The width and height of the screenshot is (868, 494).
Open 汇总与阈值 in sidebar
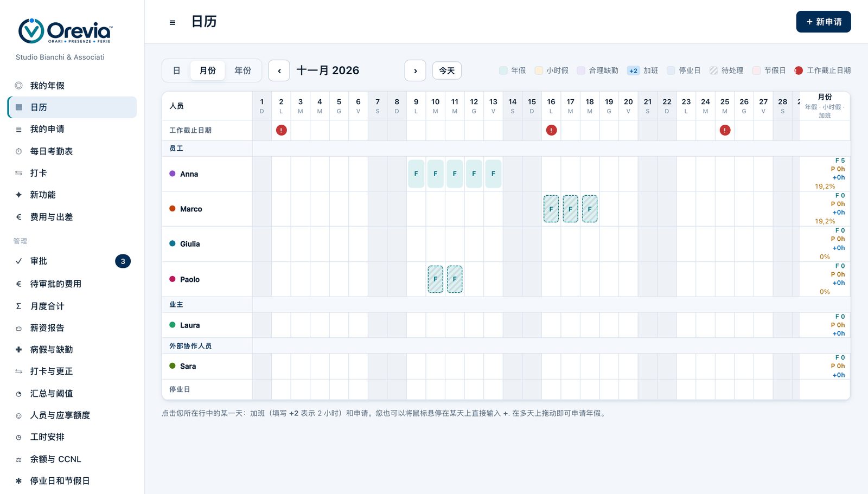coord(72,393)
